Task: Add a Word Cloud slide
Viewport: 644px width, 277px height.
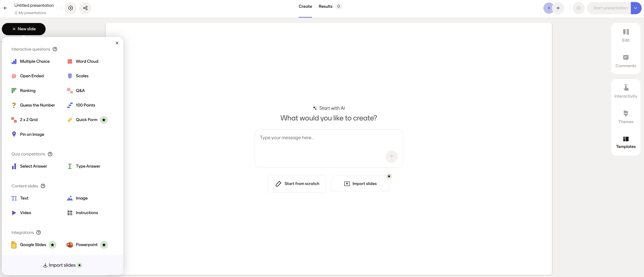Action: (83, 62)
